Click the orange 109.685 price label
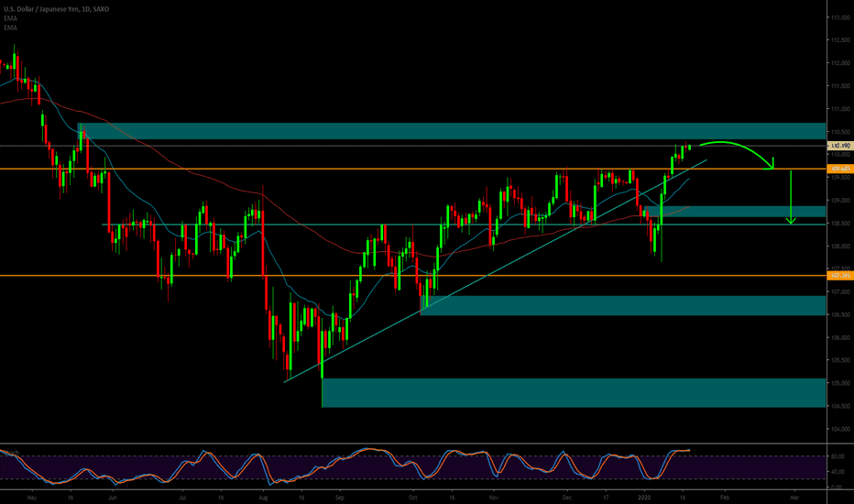 point(839,170)
